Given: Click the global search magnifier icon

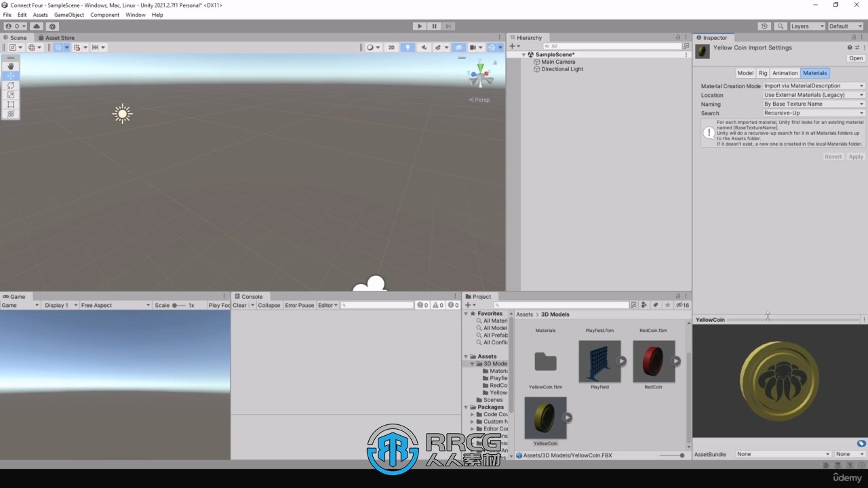Looking at the screenshot, I should point(781,26).
